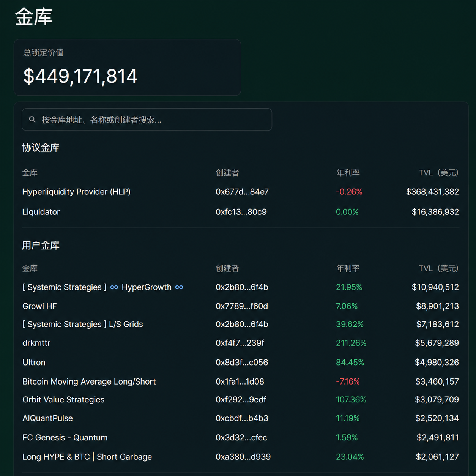The image size is (476, 476).
Task: Open Bitcoin Moving Average Long/Short vault
Action: pyautogui.click(x=89, y=381)
